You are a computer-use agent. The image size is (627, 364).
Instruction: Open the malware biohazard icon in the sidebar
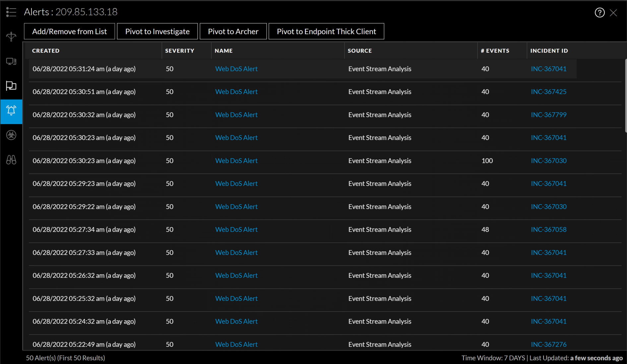click(x=11, y=135)
